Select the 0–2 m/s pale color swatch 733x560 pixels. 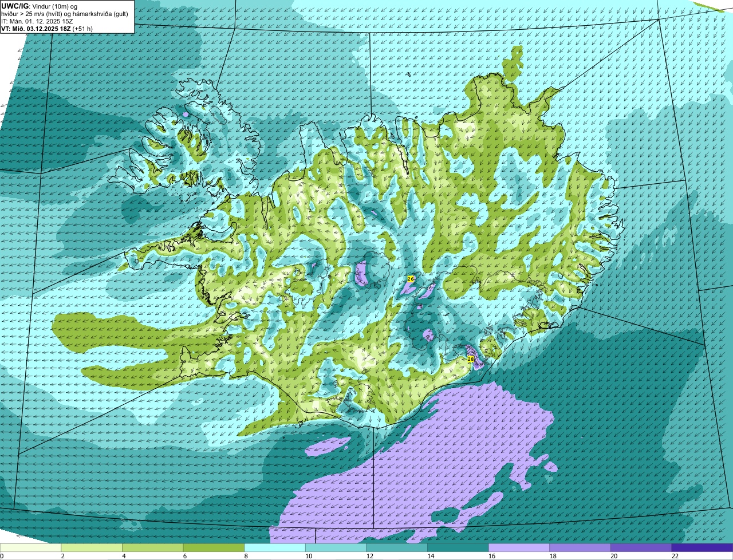point(30,548)
